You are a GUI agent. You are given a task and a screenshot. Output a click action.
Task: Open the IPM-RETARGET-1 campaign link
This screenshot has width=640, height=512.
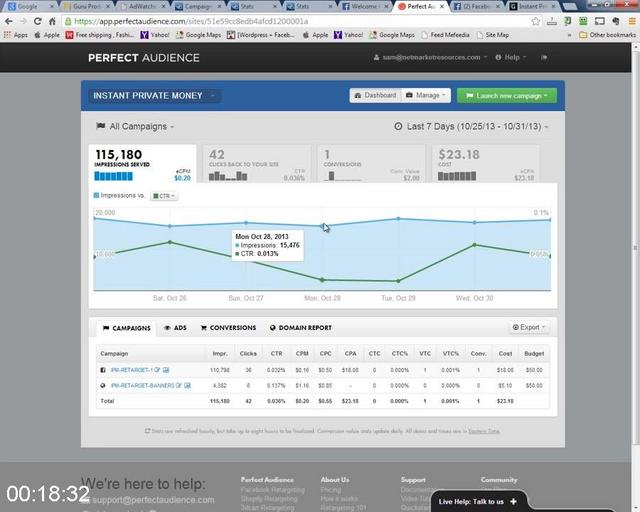[131, 370]
